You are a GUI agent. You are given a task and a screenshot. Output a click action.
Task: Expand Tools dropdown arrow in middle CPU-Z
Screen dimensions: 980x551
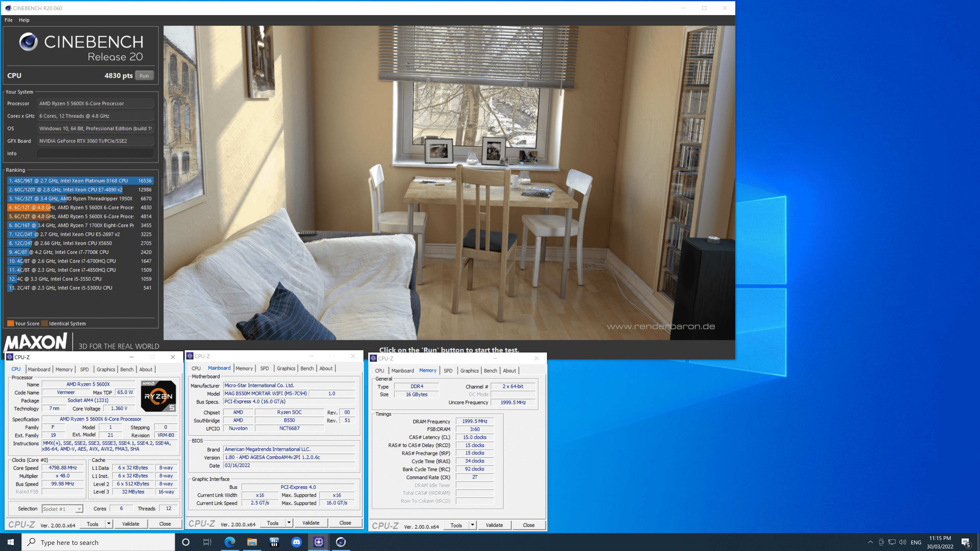[289, 523]
